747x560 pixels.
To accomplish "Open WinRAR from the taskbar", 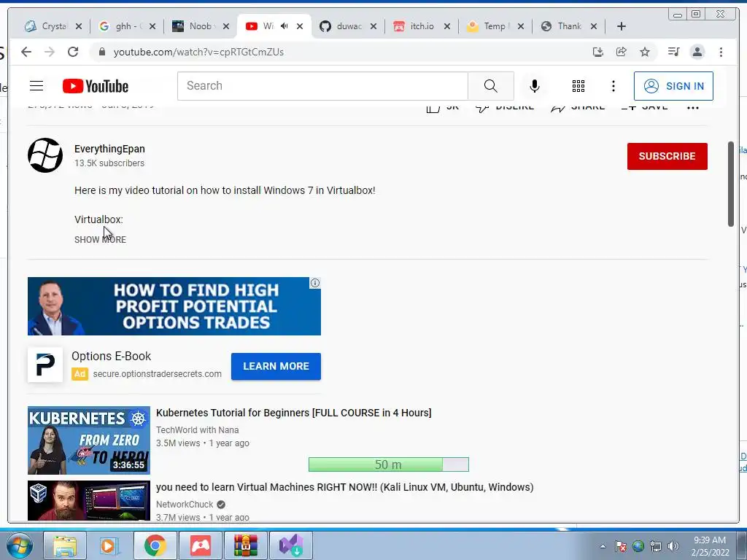I will [246, 545].
